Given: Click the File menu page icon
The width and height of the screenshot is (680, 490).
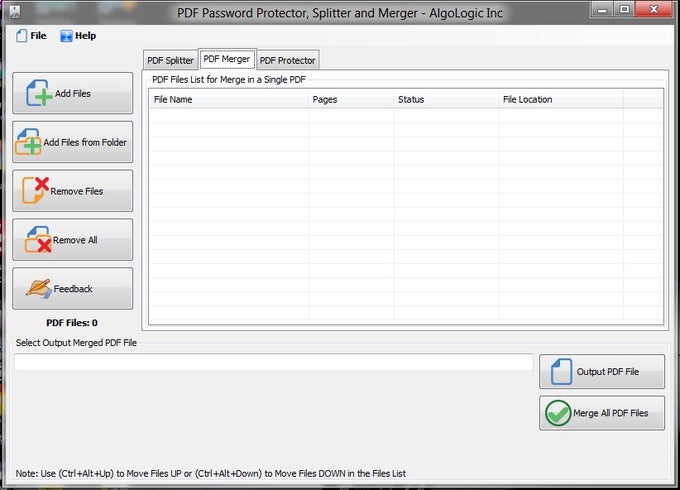Looking at the screenshot, I should [x=22, y=36].
